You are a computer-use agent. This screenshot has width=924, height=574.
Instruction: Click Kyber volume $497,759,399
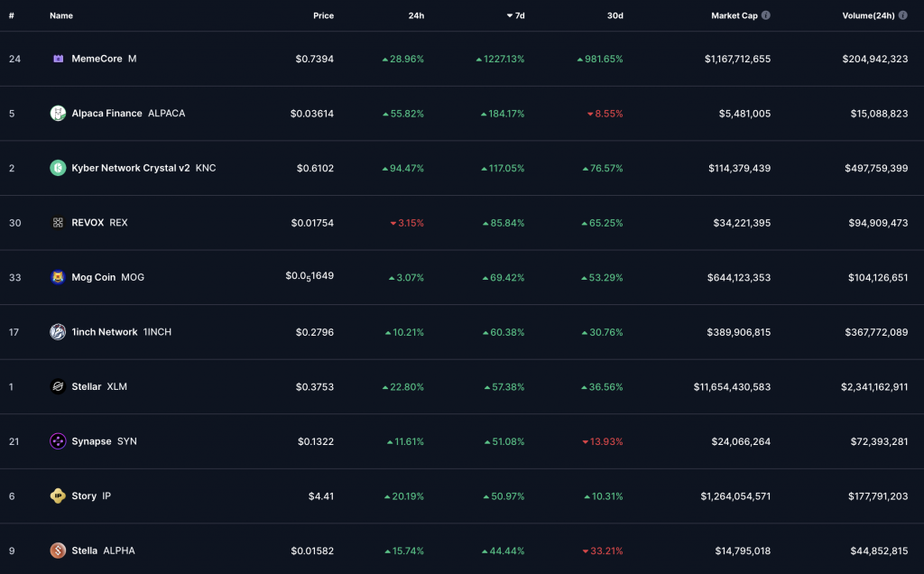(x=876, y=168)
